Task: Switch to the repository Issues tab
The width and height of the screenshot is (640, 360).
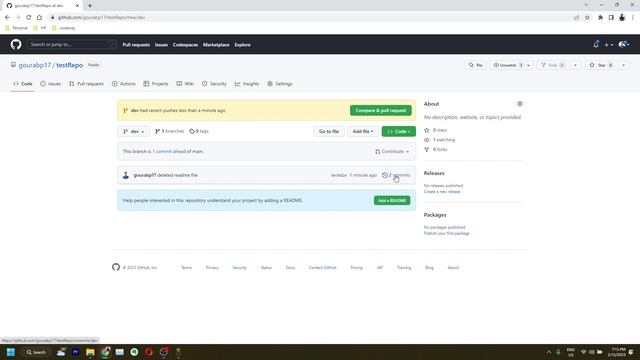Action: tap(51, 84)
